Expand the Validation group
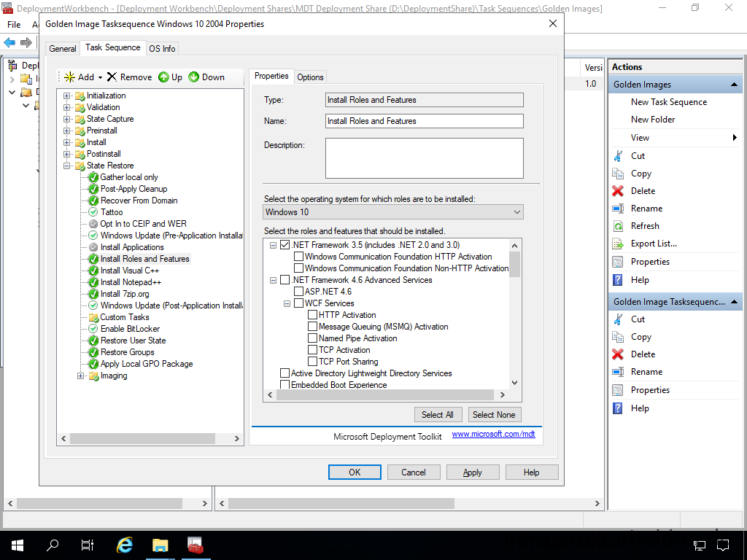Viewport: 747px width, 560px height. pos(66,107)
